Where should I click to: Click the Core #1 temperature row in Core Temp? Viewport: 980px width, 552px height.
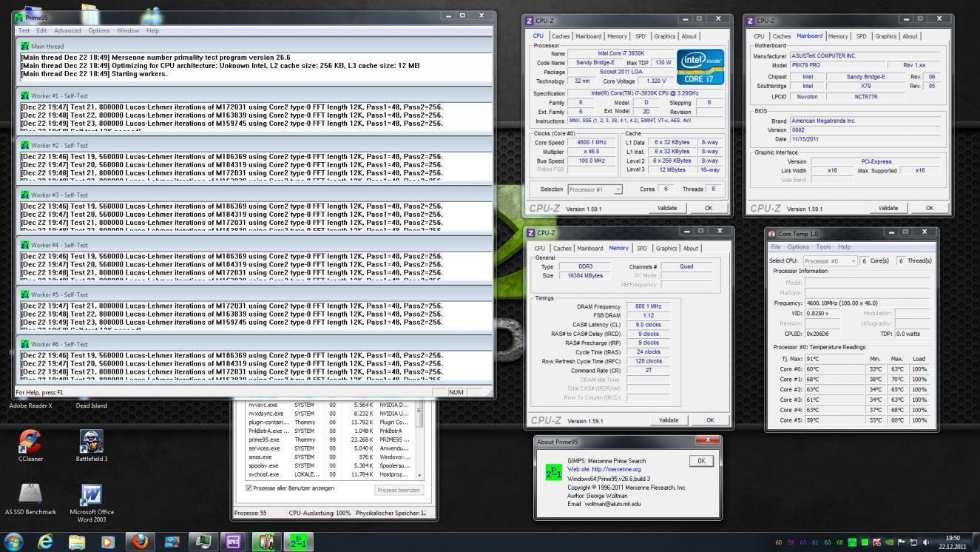(x=854, y=379)
